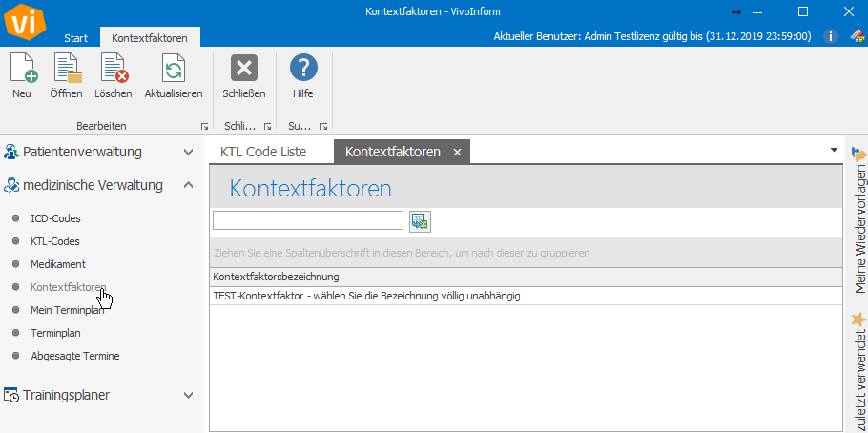868x433 pixels.
Task: Open zuletzt verwendet side panel
Action: [859, 382]
